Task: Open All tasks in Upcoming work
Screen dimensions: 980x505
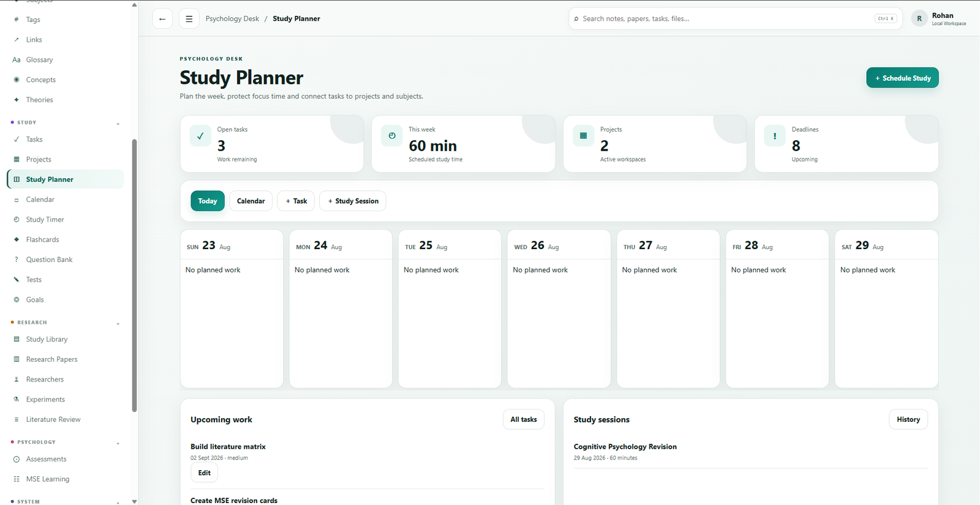Action: coord(524,420)
